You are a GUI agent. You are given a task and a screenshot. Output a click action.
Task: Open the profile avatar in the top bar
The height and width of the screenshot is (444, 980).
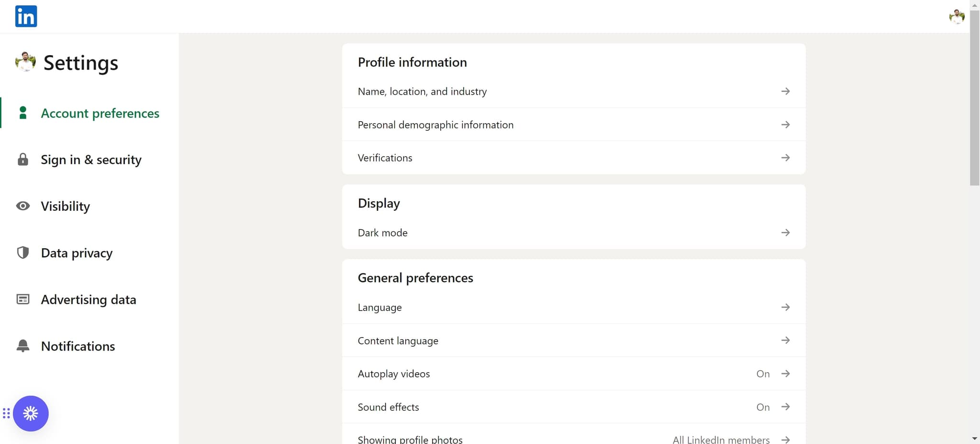pyautogui.click(x=956, y=16)
